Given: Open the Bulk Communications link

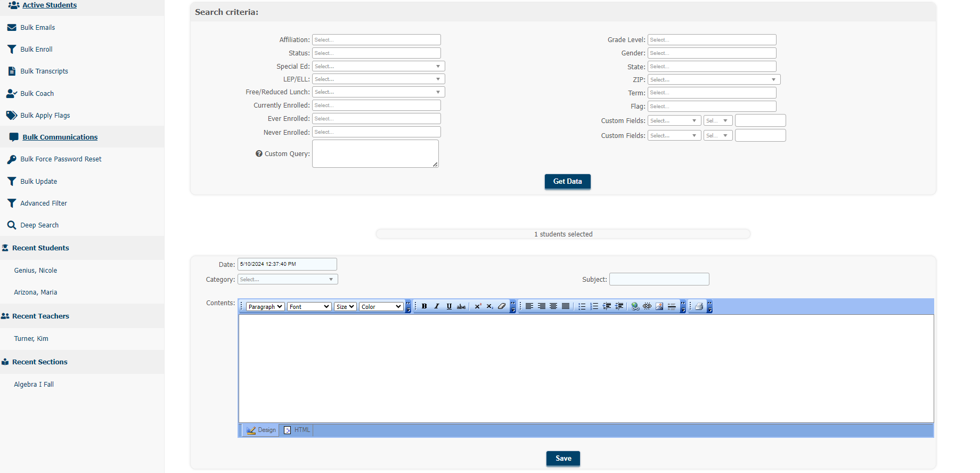Looking at the screenshot, I should point(60,137).
